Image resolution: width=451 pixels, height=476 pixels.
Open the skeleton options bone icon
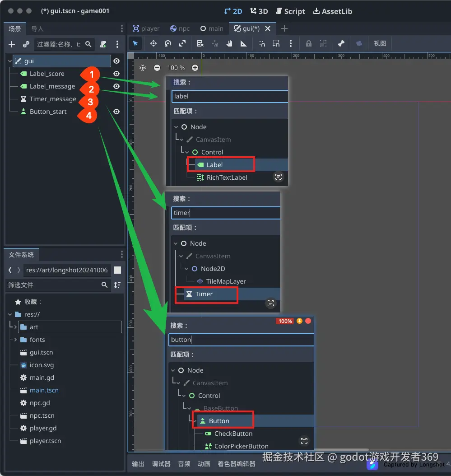tap(341, 43)
